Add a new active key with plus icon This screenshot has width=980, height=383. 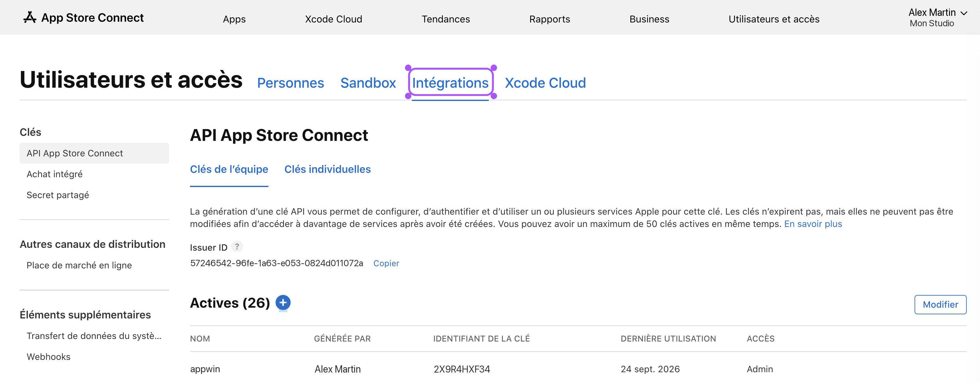pyautogui.click(x=283, y=303)
